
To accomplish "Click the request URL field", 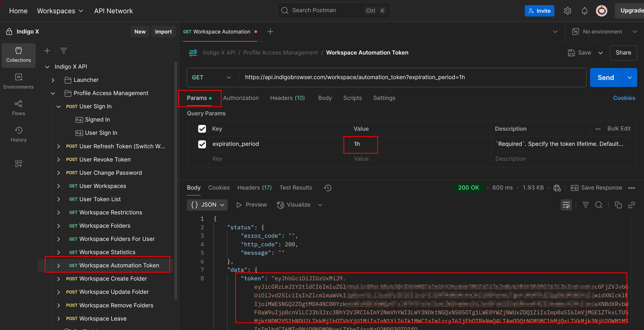I will click(412, 78).
